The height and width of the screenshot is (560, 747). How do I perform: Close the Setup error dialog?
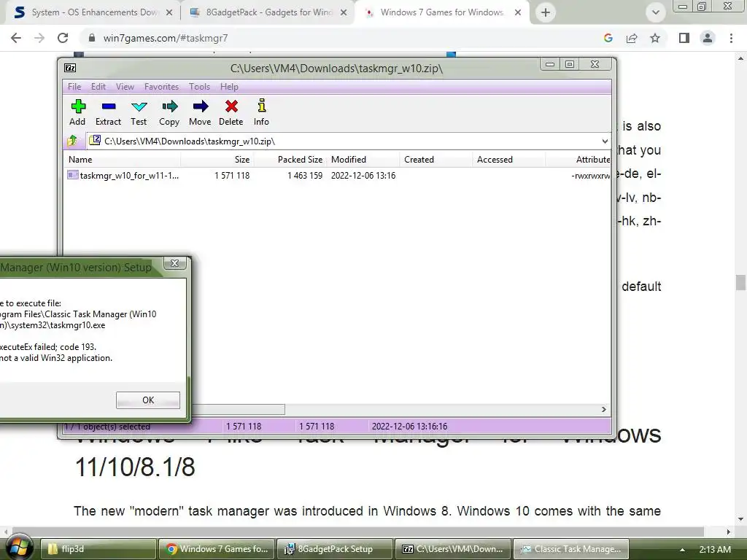175,263
